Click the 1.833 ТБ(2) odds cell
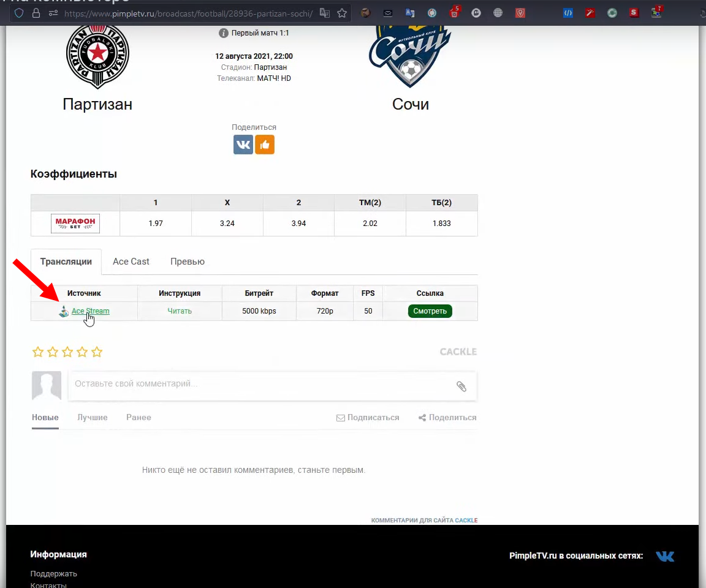706x588 pixels. (x=442, y=223)
